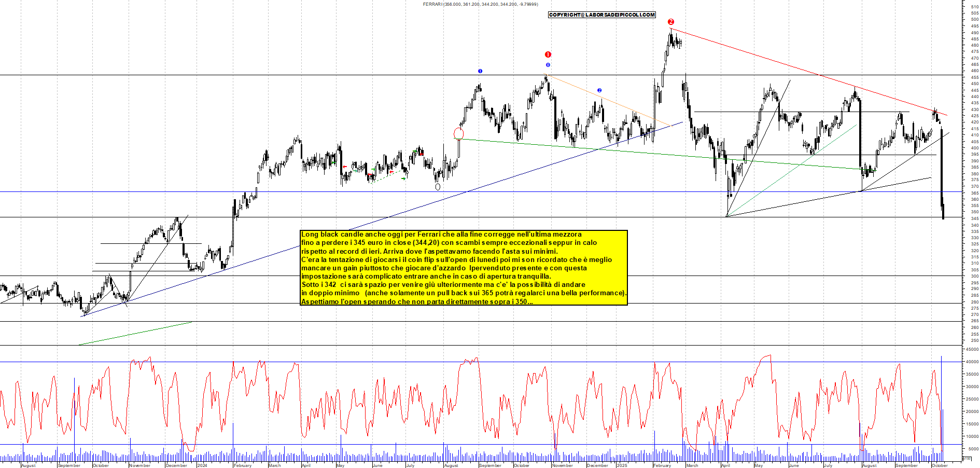Select the blue marker numbered 1
This screenshot has height=468, width=980.
(x=480, y=71)
